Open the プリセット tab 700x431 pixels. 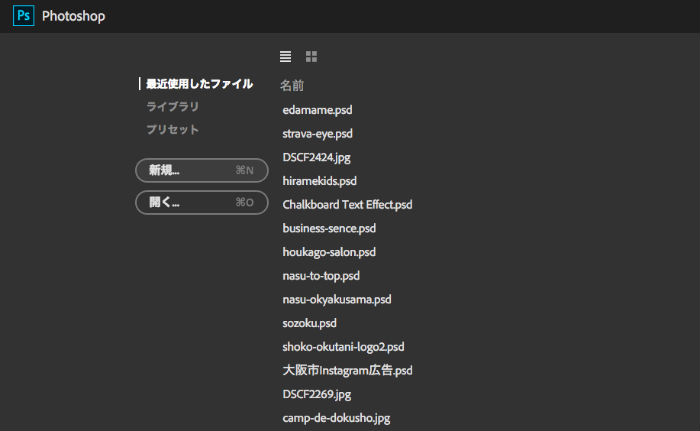[x=173, y=130]
